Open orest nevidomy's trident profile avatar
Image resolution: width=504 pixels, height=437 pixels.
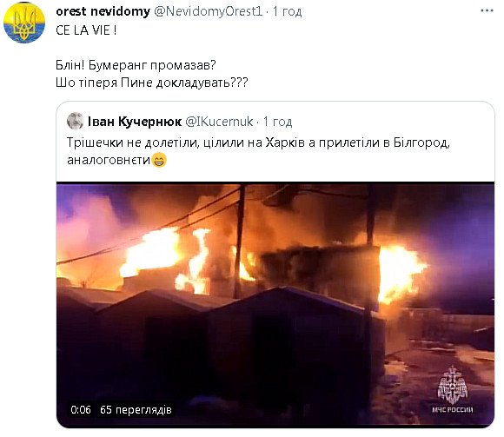click(x=24, y=23)
